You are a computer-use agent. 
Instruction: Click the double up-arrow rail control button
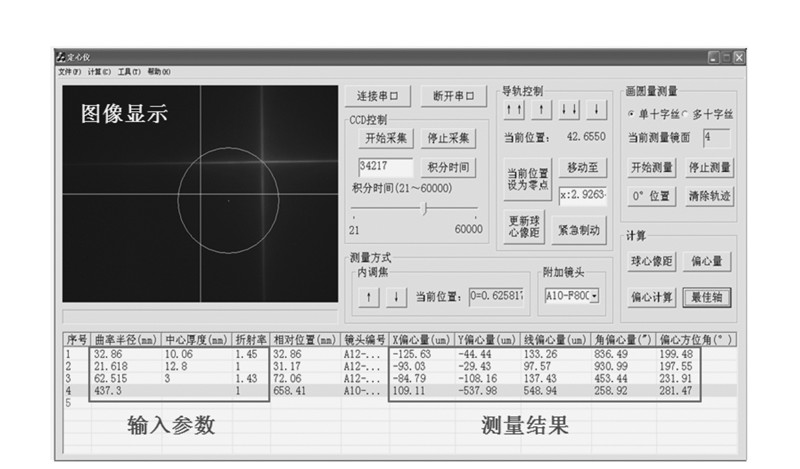(514, 110)
